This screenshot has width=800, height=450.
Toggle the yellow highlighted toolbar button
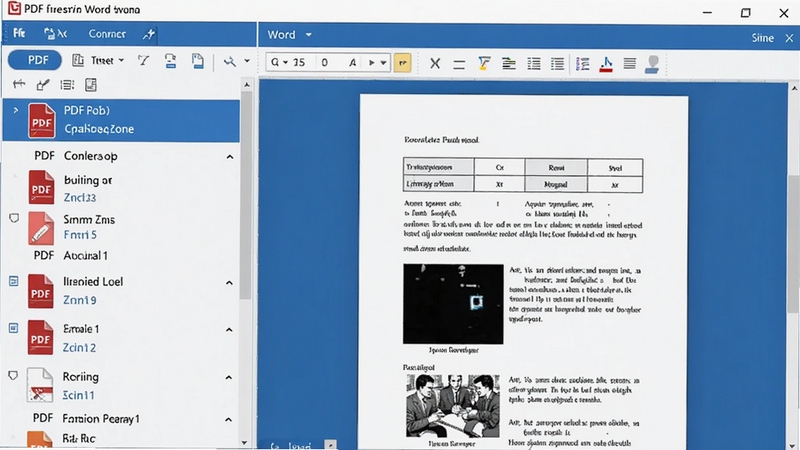click(x=402, y=63)
